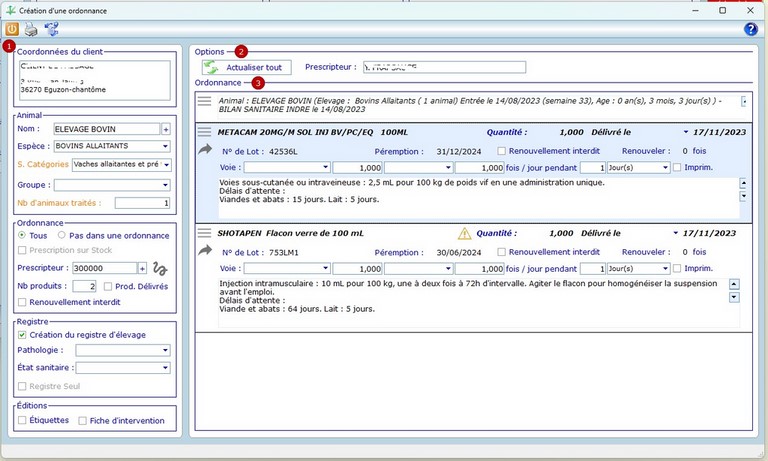
Task: Enable the Étiquettes checkbox
Action: pos(22,421)
